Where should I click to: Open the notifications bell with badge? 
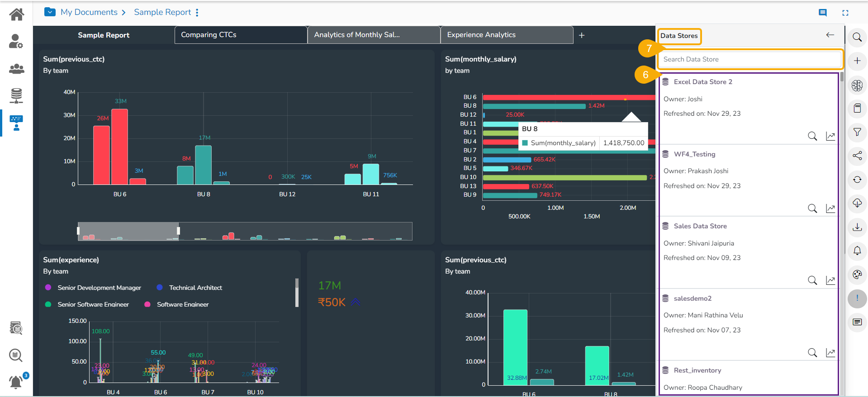16,382
